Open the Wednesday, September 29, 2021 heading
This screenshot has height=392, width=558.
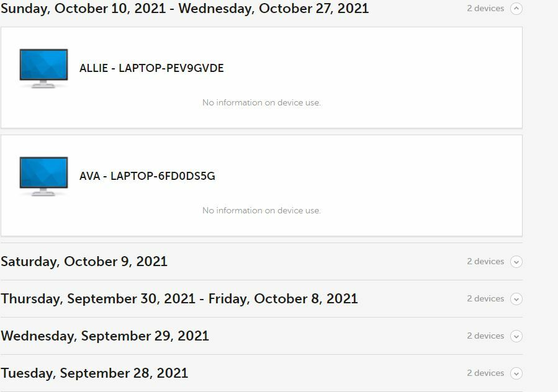tap(105, 336)
